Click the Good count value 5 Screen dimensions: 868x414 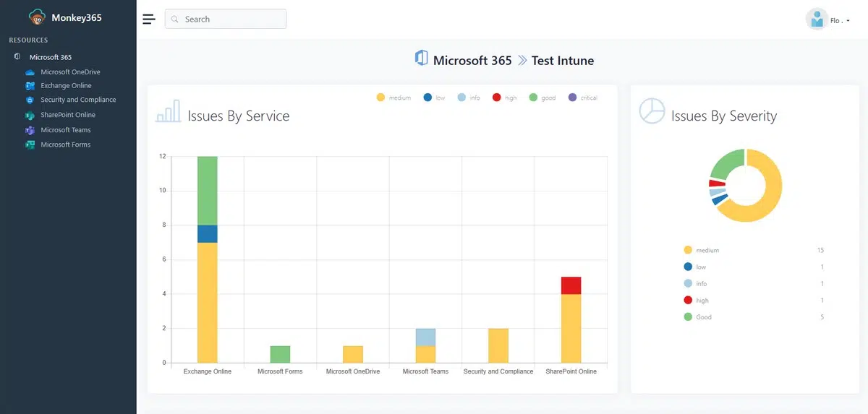pos(822,317)
